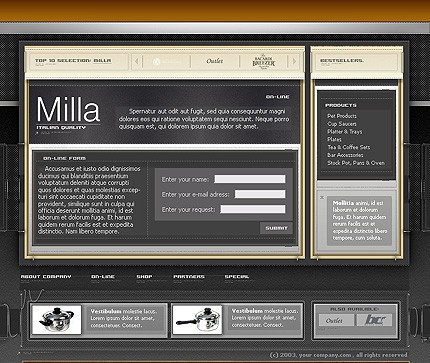Focus the Enter your e-mail adress field

(x=260, y=194)
